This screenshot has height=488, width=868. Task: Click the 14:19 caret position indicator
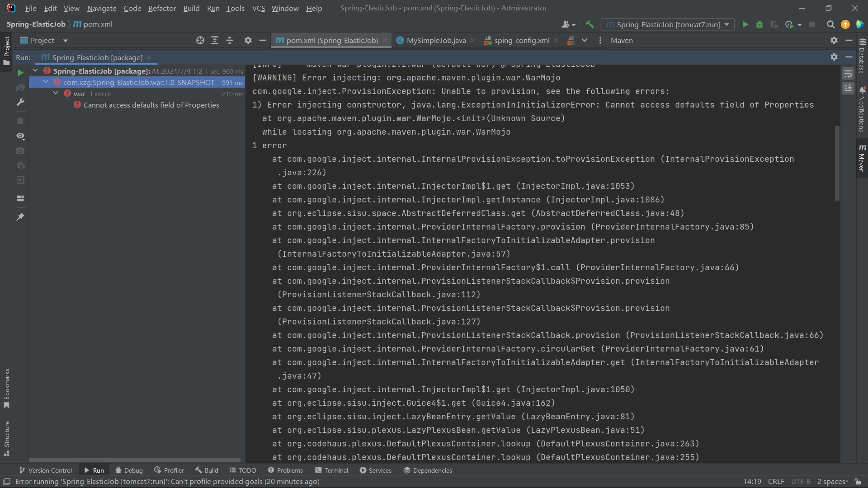pyautogui.click(x=752, y=482)
